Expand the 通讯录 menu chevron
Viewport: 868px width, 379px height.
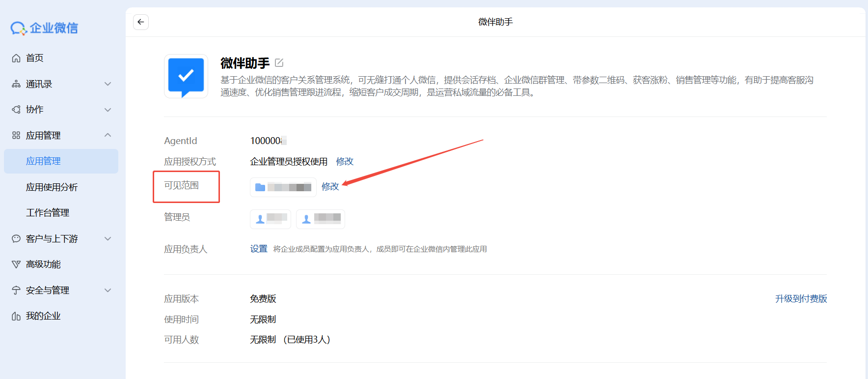pyautogui.click(x=108, y=84)
